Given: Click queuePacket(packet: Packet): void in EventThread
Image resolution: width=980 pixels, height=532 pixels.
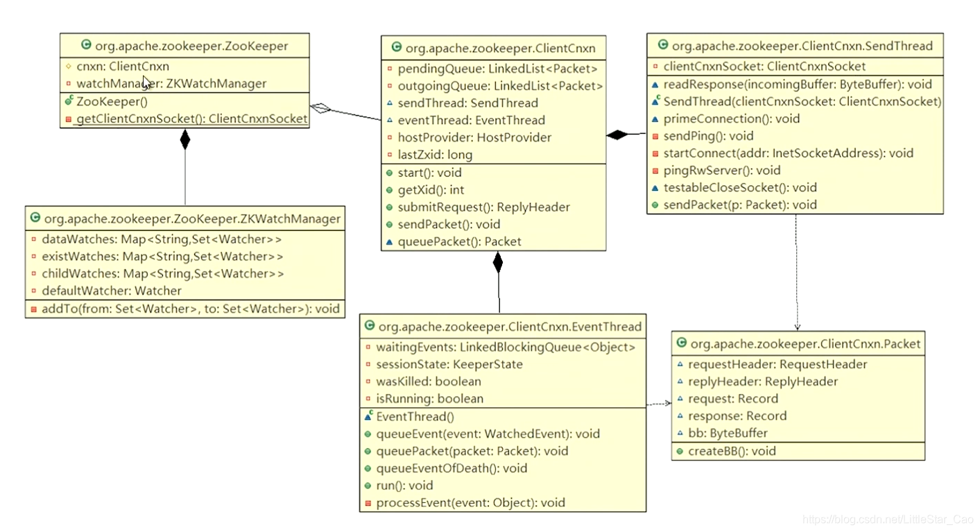Looking at the screenshot, I should 472,452.
